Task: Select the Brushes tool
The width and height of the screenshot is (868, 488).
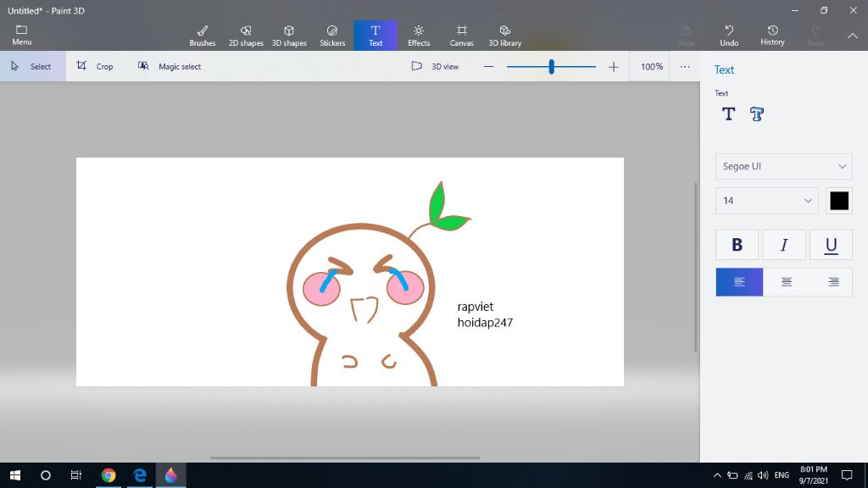Action: [202, 36]
